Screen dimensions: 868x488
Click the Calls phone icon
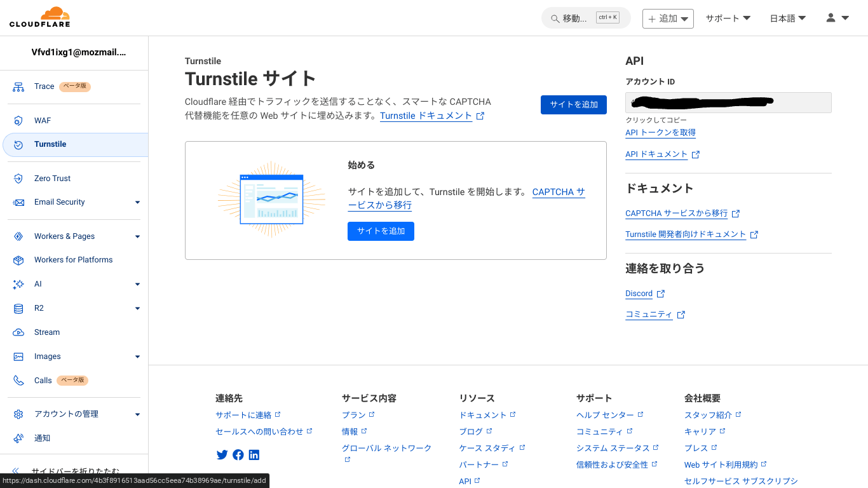18,381
